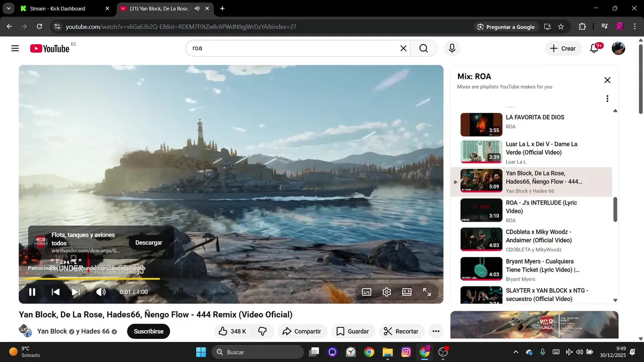This screenshot has width=644, height=362.
Task: Skip to next video in playlist
Action: point(75,292)
